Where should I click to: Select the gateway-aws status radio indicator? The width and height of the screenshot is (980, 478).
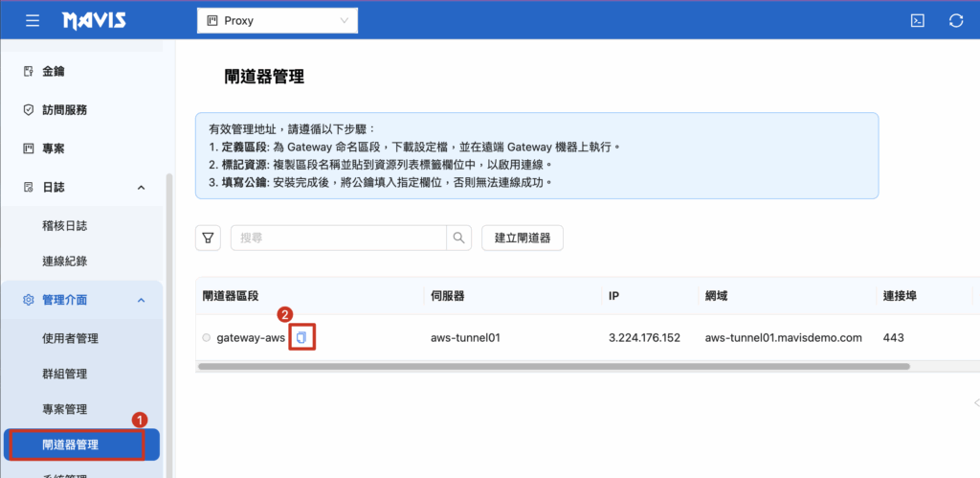tap(206, 338)
